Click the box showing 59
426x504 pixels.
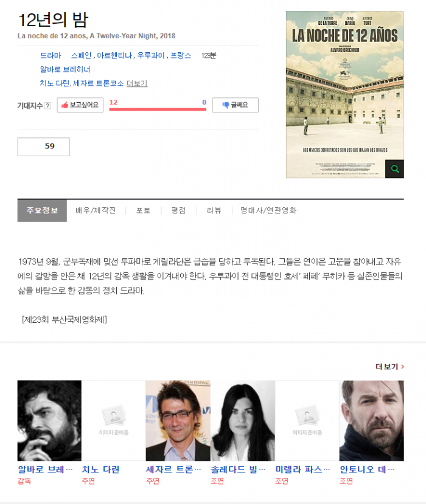[x=43, y=147]
